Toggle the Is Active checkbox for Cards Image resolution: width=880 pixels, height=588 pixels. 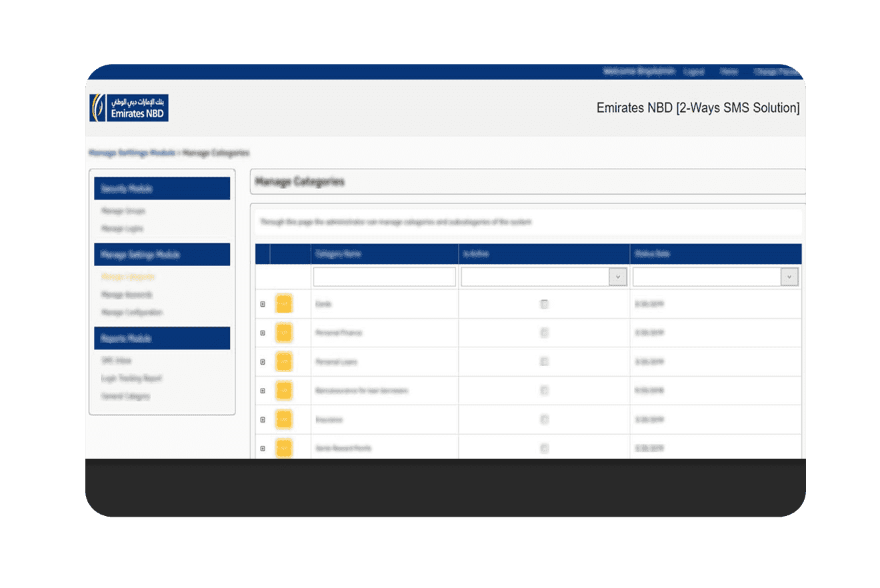(544, 304)
